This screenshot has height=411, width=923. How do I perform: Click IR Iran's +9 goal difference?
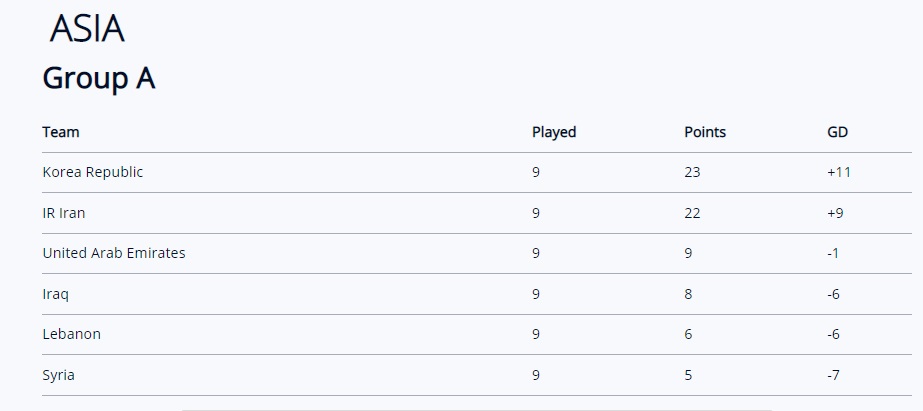[835, 213]
